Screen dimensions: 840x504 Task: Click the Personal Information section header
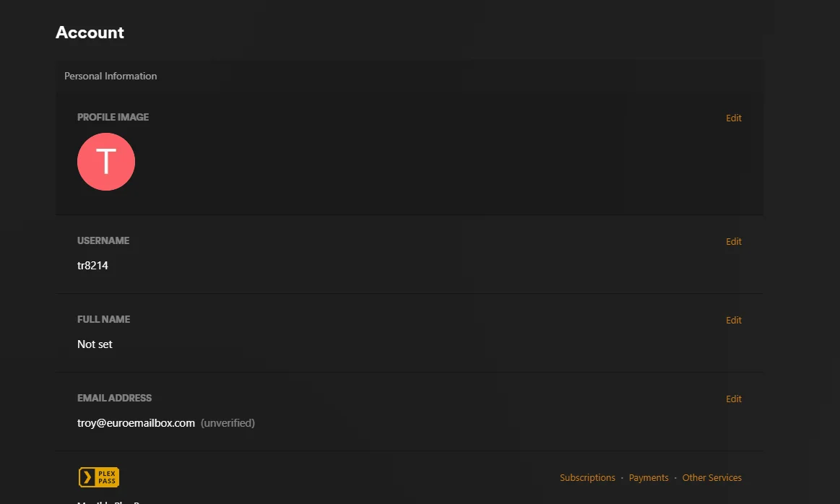111,76
